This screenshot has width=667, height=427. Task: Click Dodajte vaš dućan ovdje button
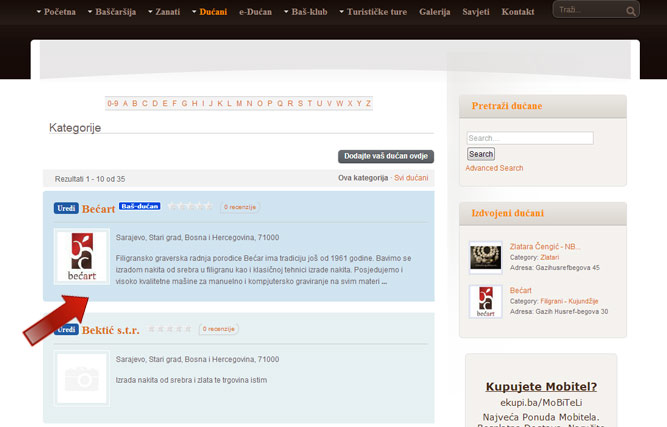386,156
